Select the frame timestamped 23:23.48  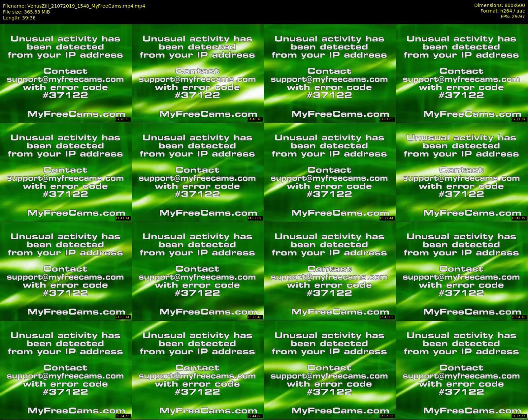[198, 271]
